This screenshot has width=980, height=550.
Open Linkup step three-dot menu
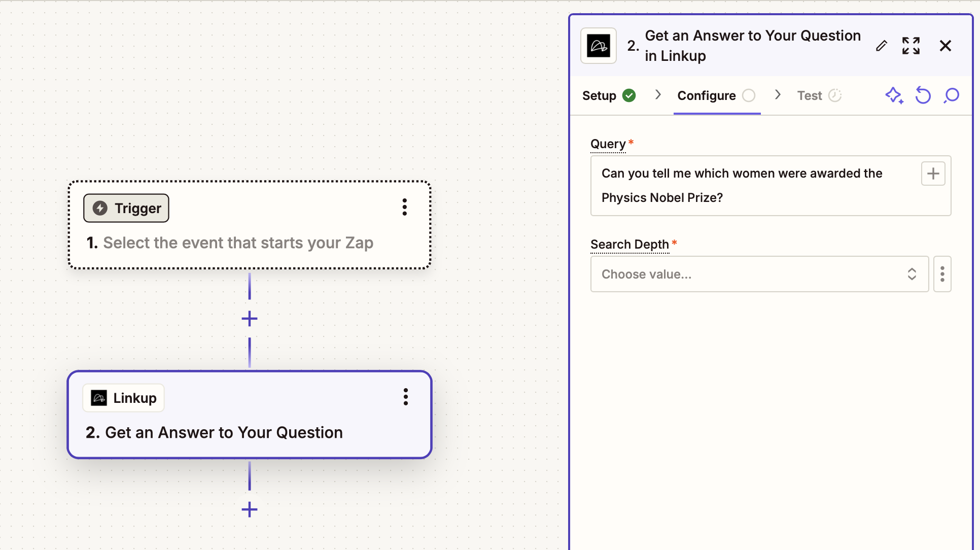[405, 397]
